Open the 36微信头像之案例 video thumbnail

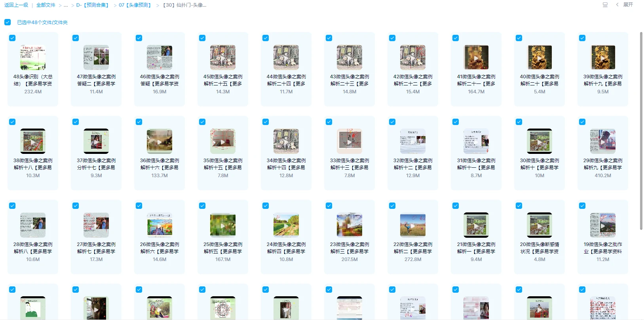coord(160,141)
